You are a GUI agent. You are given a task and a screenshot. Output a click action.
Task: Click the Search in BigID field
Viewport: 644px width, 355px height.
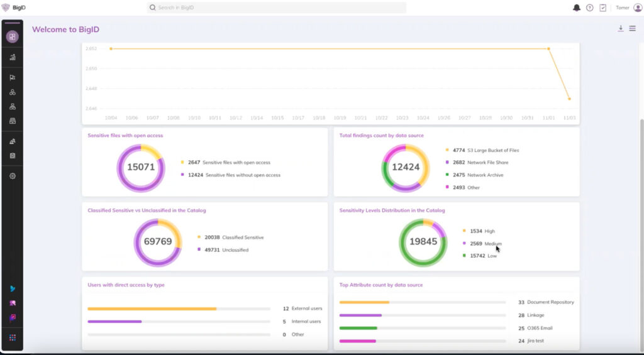tap(277, 8)
